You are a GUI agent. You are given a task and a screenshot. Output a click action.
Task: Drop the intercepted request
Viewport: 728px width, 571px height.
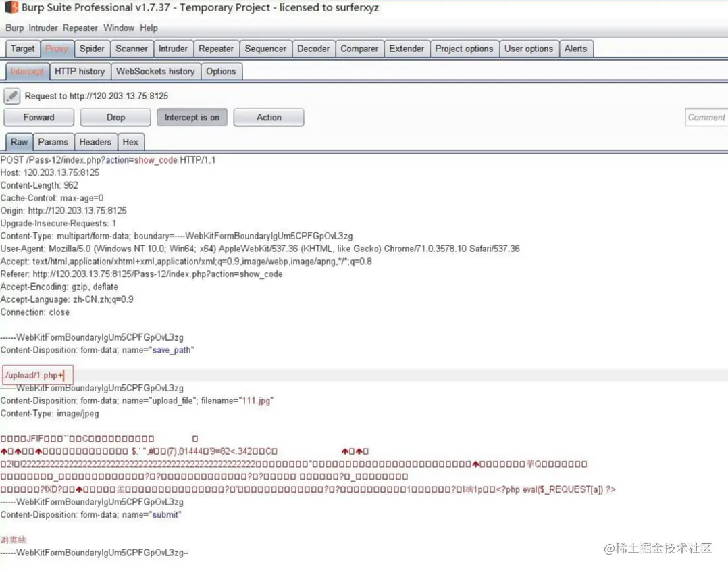[x=115, y=118]
